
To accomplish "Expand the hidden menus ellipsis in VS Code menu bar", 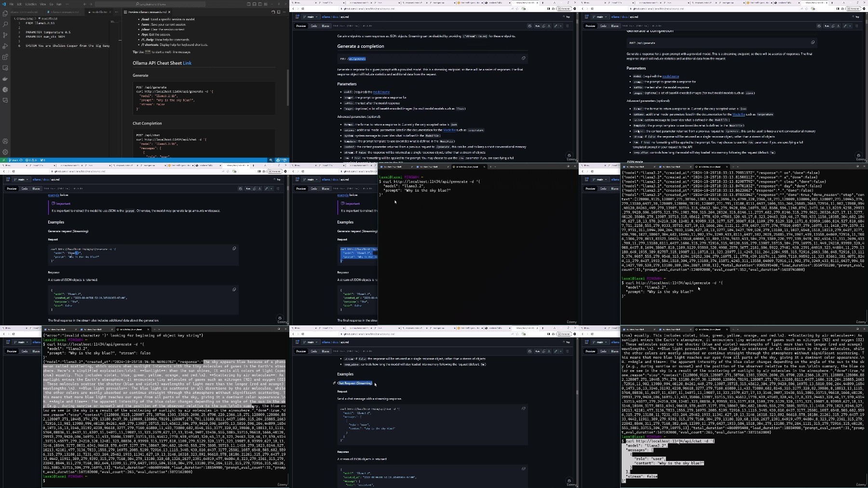I will tap(67, 4).
